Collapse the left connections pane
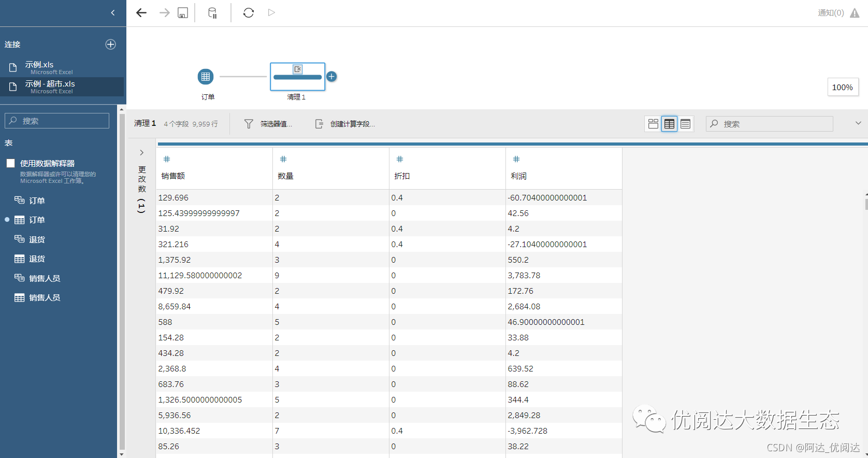 pos(113,13)
